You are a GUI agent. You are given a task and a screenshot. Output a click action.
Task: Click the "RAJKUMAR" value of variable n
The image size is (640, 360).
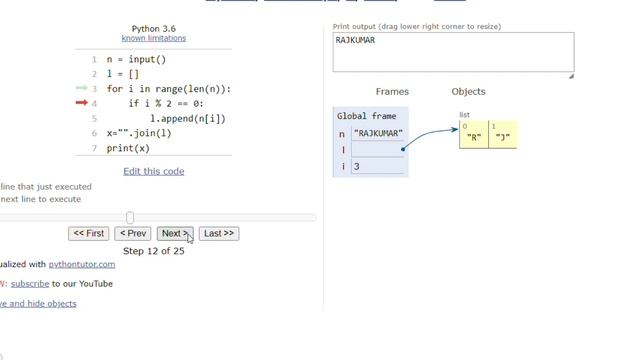(x=378, y=133)
